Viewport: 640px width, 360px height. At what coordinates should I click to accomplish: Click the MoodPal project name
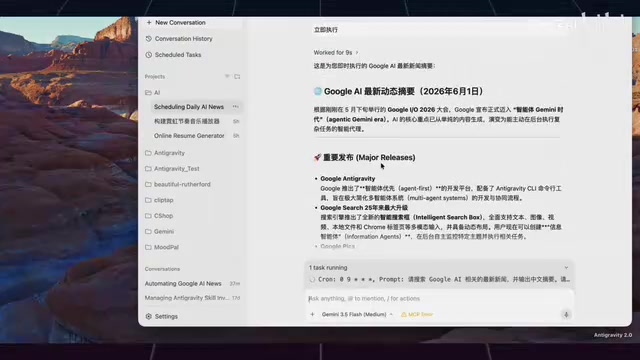coord(166,247)
